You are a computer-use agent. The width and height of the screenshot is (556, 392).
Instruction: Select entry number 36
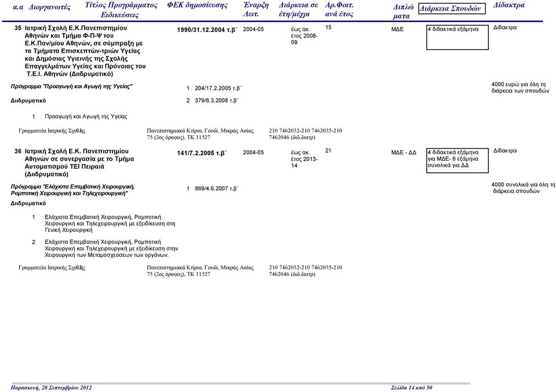pyautogui.click(x=18, y=151)
